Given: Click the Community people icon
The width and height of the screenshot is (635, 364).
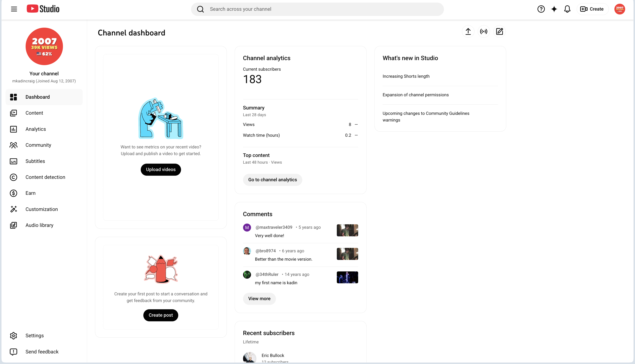Looking at the screenshot, I should [x=14, y=145].
